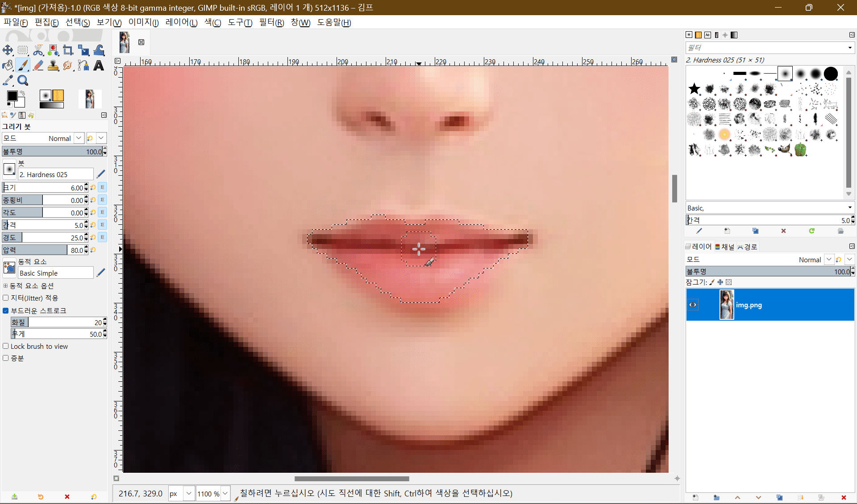857x504 pixels.
Task: Select the Move tool
Action: 8,50
